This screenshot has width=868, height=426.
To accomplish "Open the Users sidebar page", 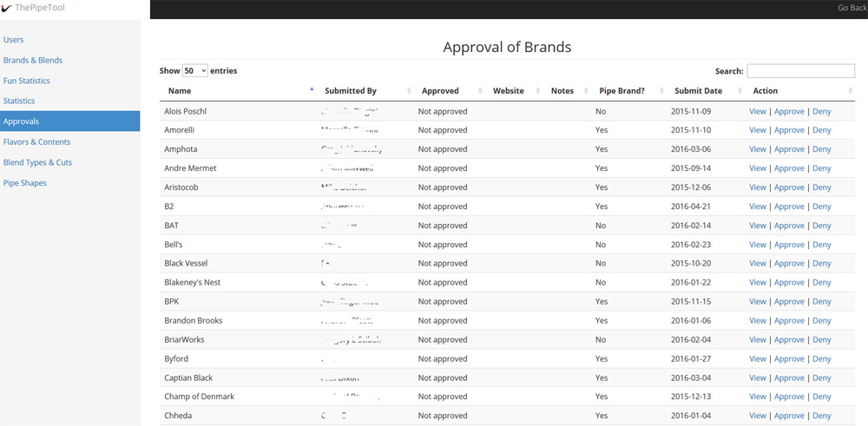I will tap(13, 40).
